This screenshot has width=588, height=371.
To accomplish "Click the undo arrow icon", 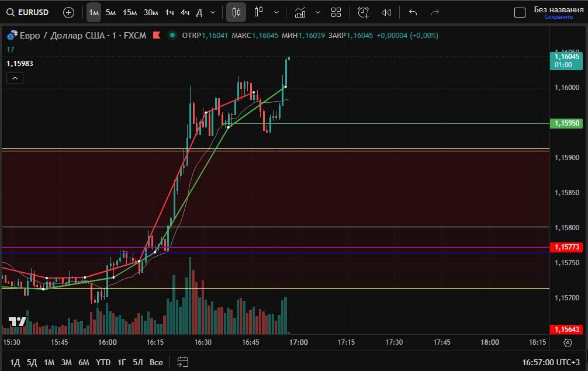I will point(413,12).
